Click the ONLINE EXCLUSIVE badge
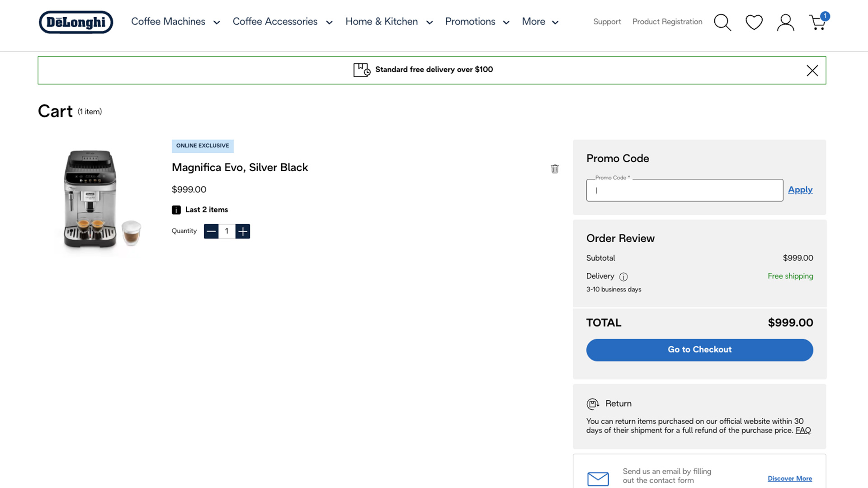Screen dimensions: 868x488 (x=203, y=146)
